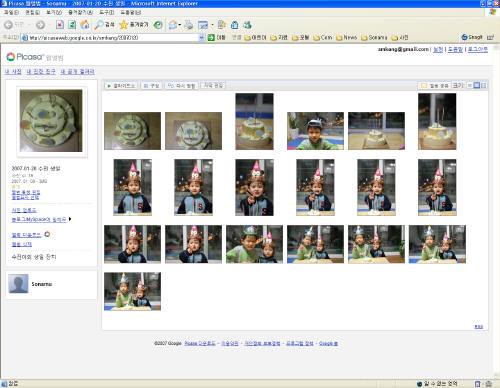500x388 pixels.
Task: Go to the Home page icon
Action: coord(85,25)
